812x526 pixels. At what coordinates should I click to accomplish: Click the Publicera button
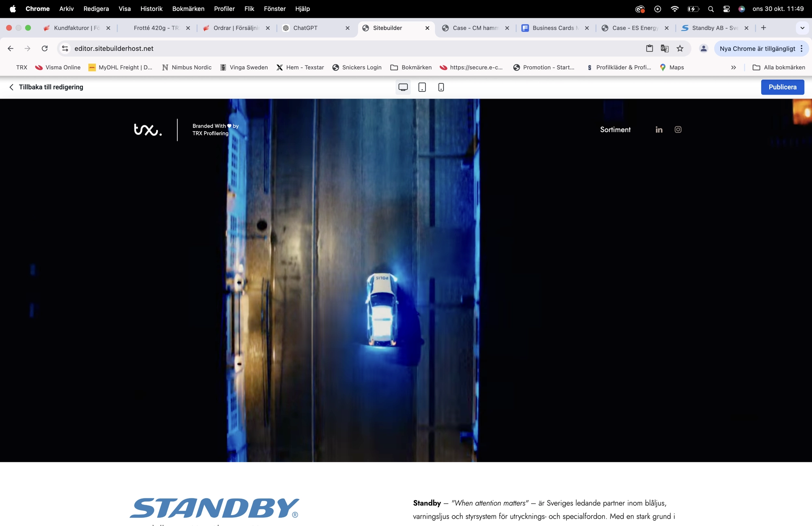tap(782, 87)
